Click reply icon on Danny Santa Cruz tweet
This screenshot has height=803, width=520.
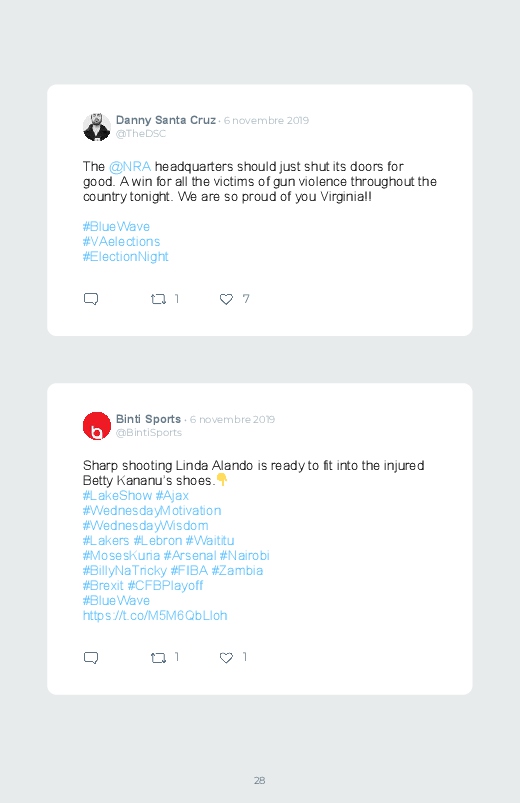pyautogui.click(x=91, y=299)
